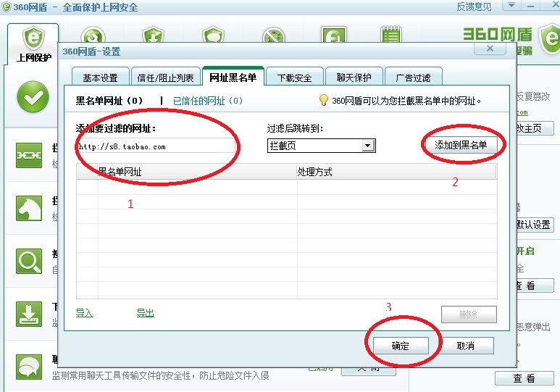Click the URL input field with taobao address
The height and width of the screenshot is (392, 560).
coord(156,146)
